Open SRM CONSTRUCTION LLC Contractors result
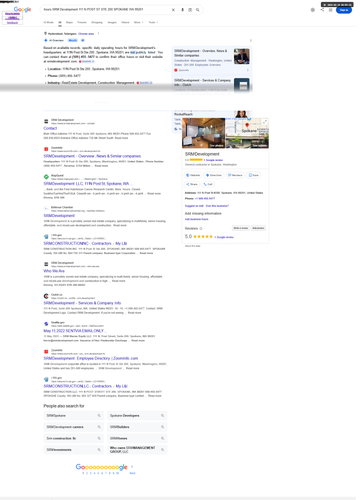 (85, 386)
